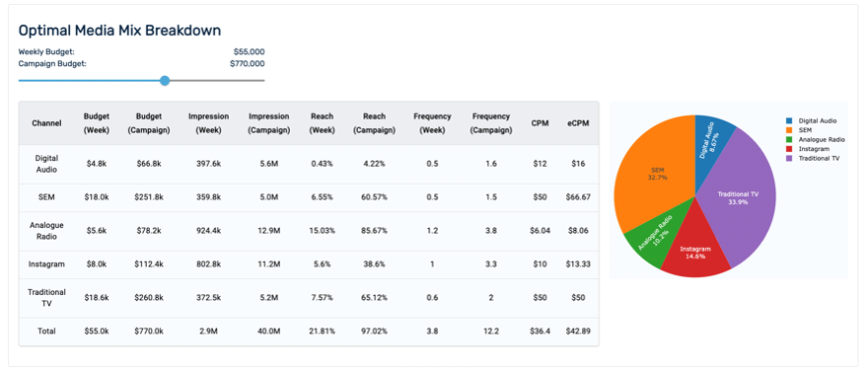Click the Digital Audio legend label
Screen dimensions: 868x373
click(x=817, y=120)
